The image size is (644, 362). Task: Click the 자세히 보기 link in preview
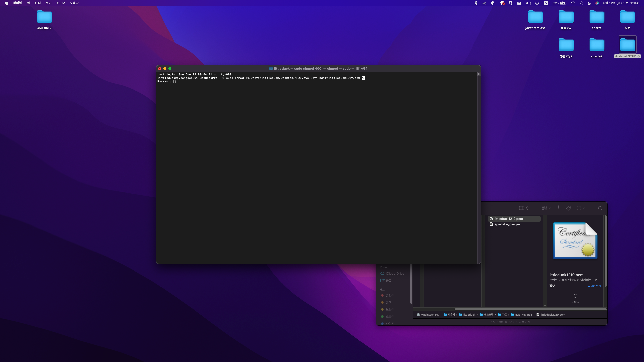594,286
